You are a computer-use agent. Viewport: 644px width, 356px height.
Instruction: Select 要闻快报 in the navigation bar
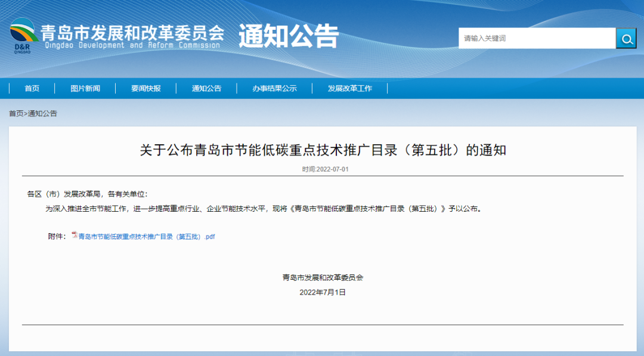pyautogui.click(x=146, y=88)
